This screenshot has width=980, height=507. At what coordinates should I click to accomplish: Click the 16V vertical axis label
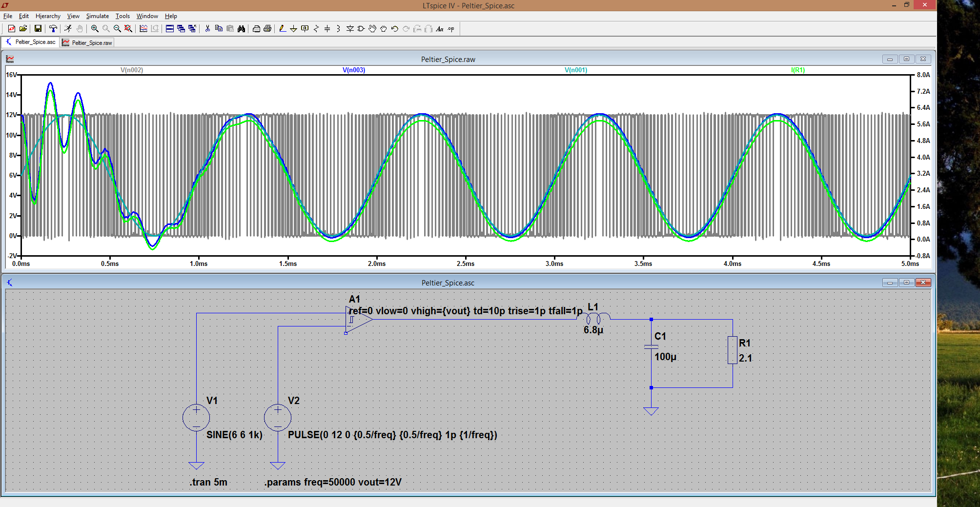point(11,75)
